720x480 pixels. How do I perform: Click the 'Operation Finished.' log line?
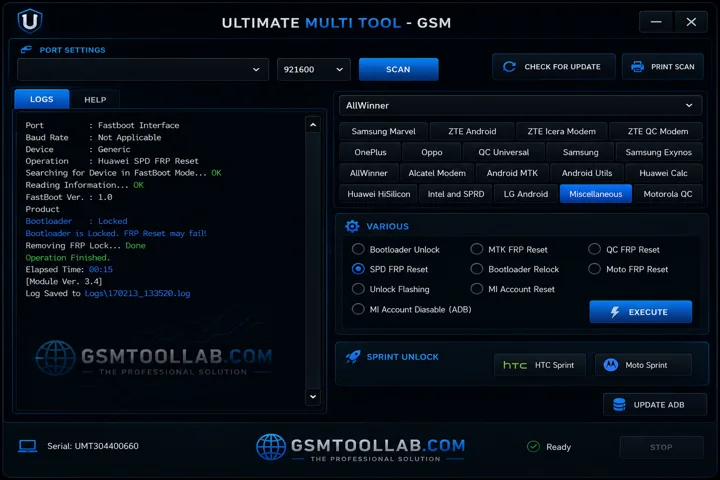pyautogui.click(x=68, y=257)
